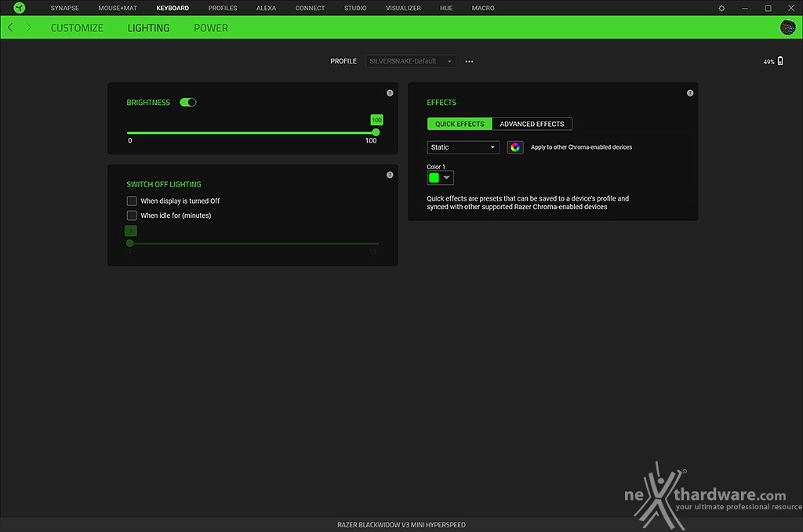The width and height of the screenshot is (803, 532).
Task: Go back with the left arrow
Action: (x=10, y=27)
